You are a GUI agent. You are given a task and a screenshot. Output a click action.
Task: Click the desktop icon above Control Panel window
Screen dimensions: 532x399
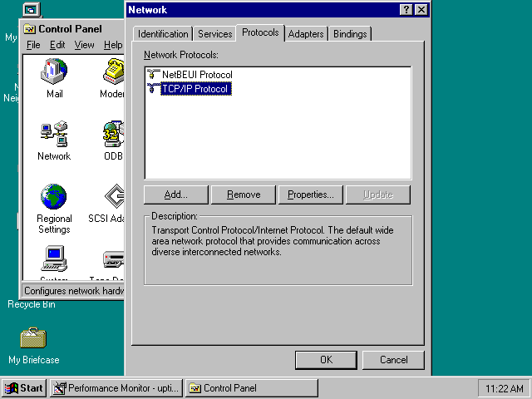click(x=32, y=10)
